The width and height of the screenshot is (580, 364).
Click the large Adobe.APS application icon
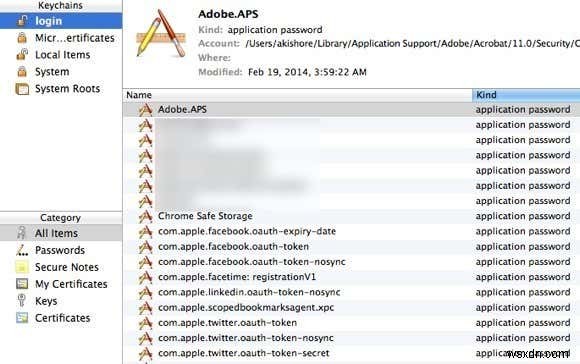click(161, 34)
